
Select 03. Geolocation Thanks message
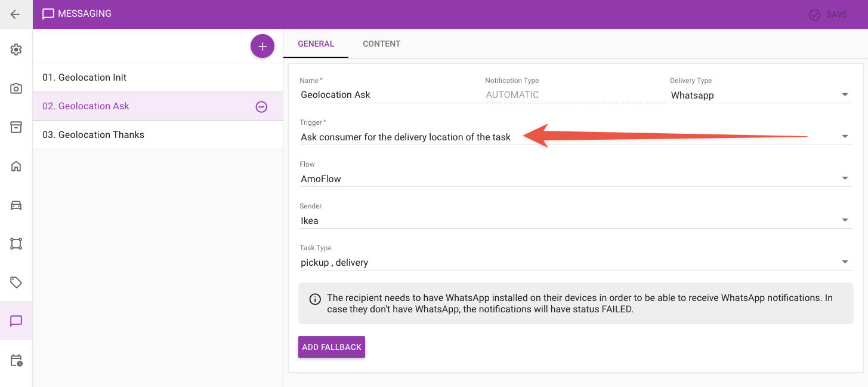point(158,135)
